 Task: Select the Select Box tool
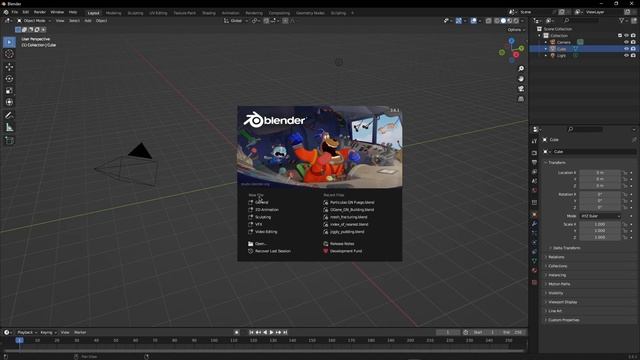[x=9, y=42]
